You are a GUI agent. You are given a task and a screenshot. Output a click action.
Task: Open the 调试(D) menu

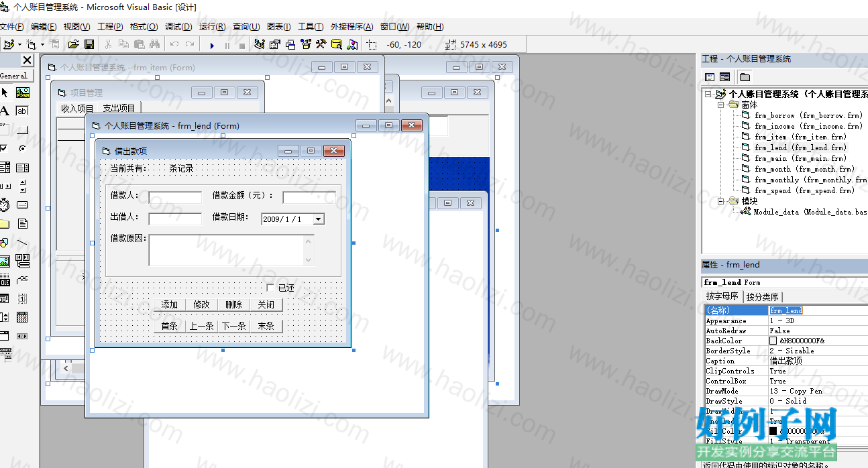(x=178, y=27)
